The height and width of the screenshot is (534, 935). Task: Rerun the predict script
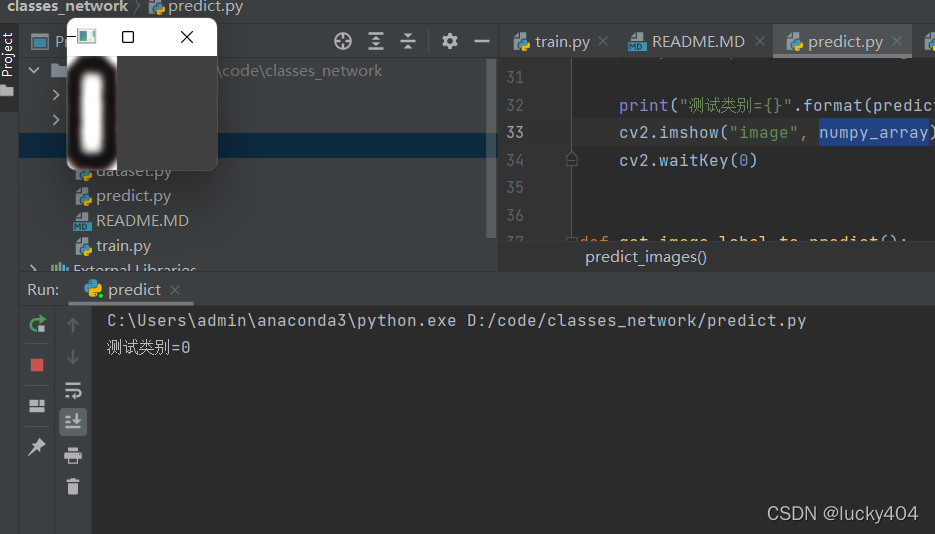pyautogui.click(x=37, y=324)
